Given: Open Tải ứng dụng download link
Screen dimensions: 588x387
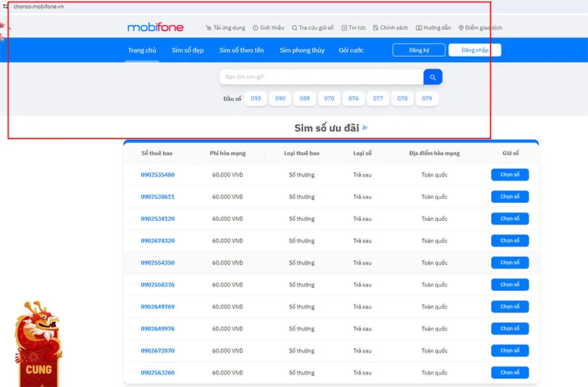Looking at the screenshot, I should pos(225,28).
